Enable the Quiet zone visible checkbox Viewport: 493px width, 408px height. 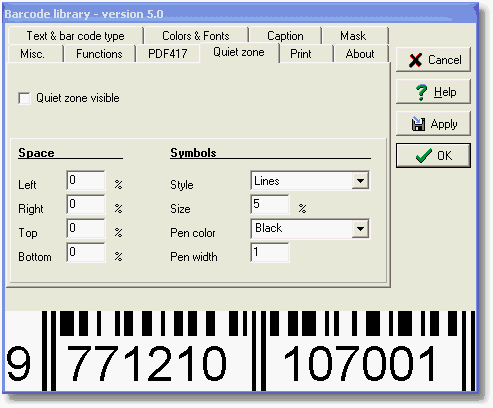click(x=24, y=98)
